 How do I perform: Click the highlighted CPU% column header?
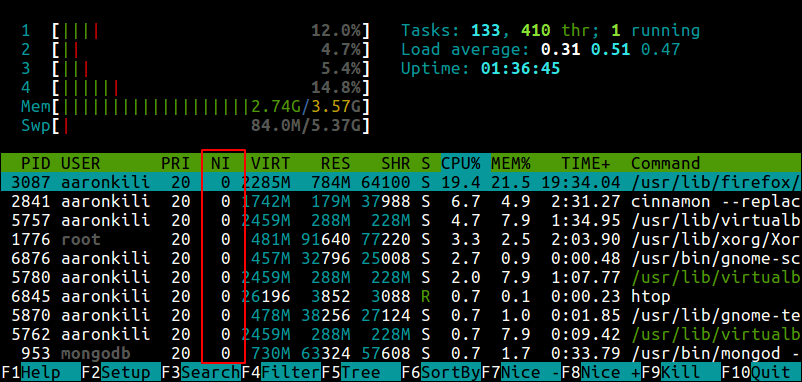pos(461,164)
